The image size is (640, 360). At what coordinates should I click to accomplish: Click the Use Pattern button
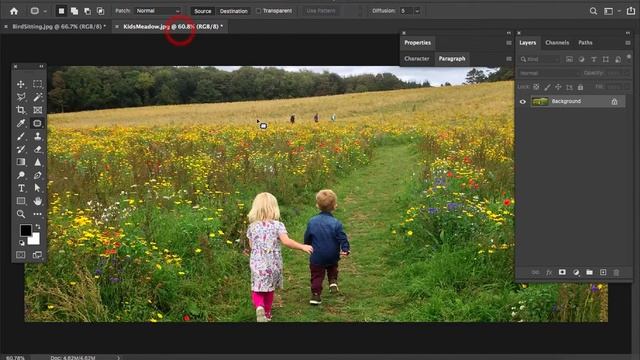tap(321, 11)
